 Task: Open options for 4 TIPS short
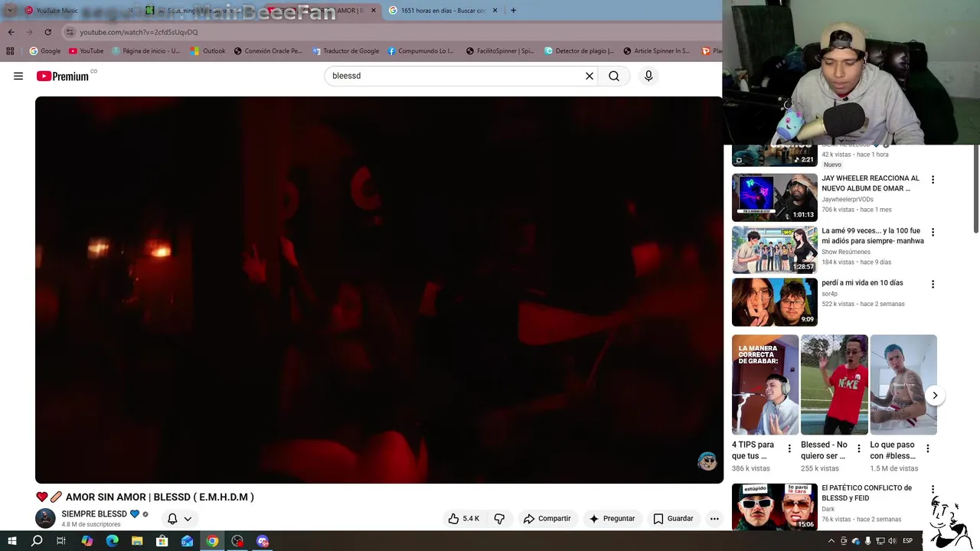789,448
